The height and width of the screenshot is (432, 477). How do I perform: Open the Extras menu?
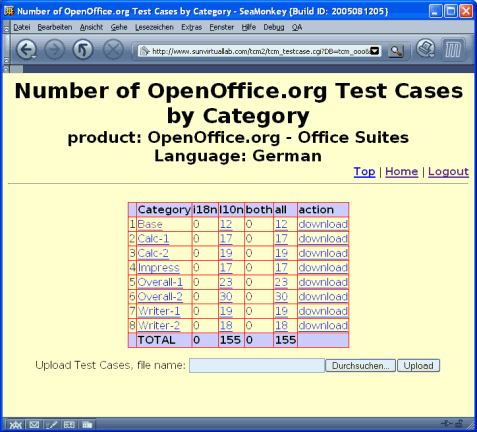coord(192,27)
